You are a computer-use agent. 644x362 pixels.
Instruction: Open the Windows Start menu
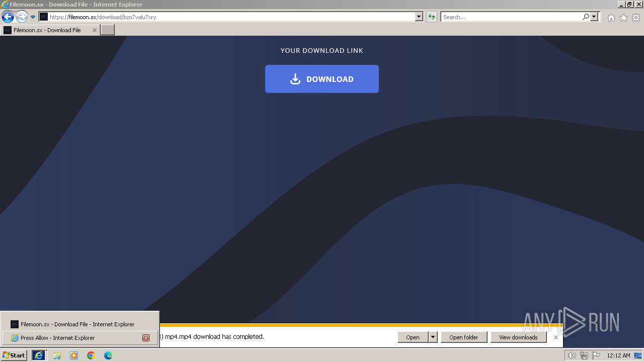point(14,355)
